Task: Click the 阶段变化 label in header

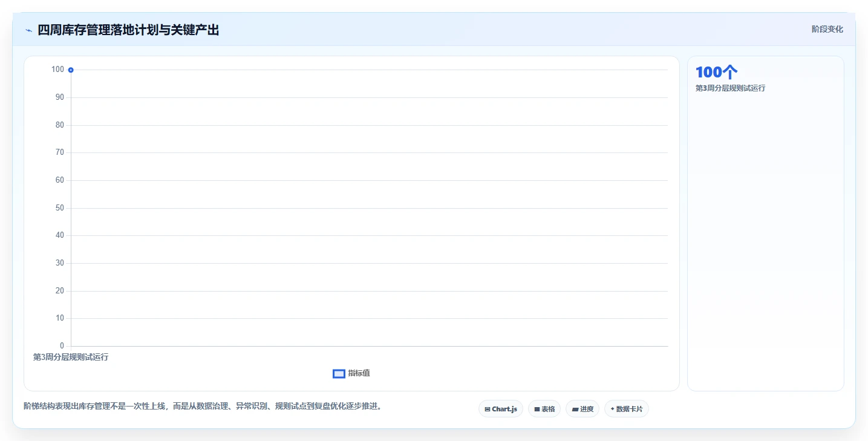Action: 827,29
